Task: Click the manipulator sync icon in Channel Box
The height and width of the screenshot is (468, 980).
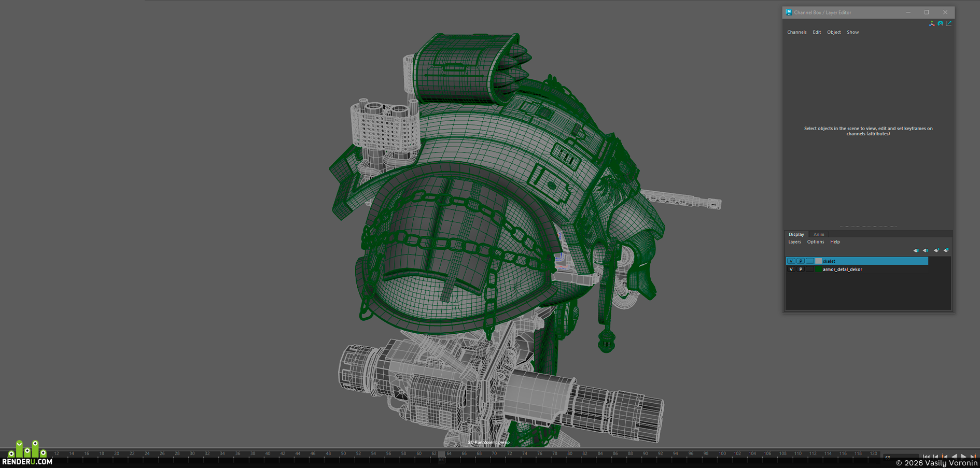Action: point(932,23)
